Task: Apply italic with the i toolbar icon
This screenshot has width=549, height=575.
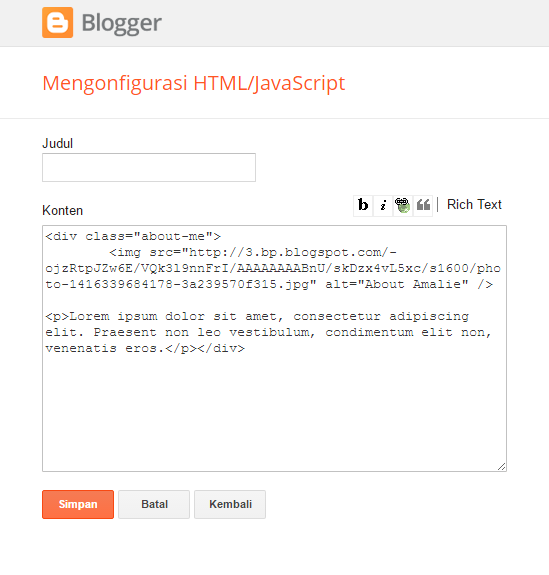Action: tap(383, 205)
